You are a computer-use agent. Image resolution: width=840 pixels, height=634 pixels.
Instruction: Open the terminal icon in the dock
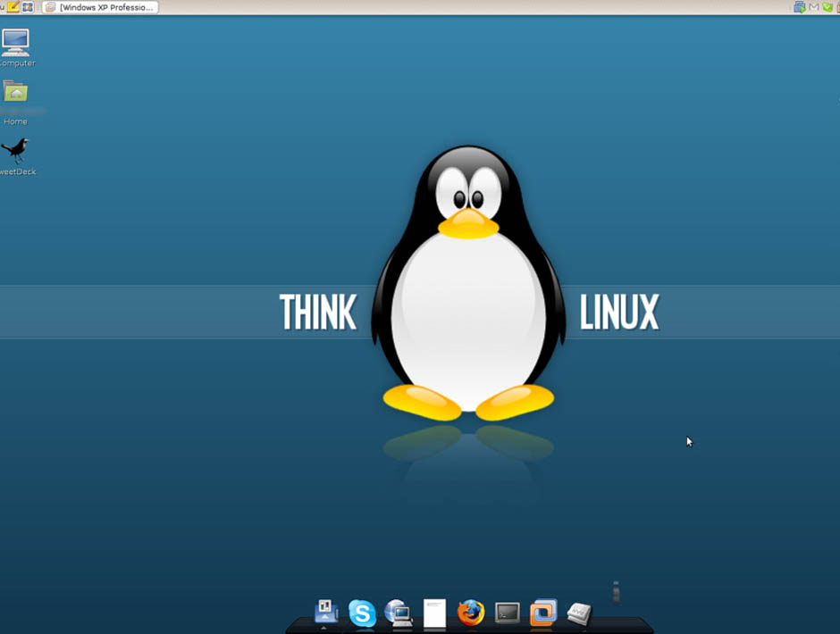[508, 613]
